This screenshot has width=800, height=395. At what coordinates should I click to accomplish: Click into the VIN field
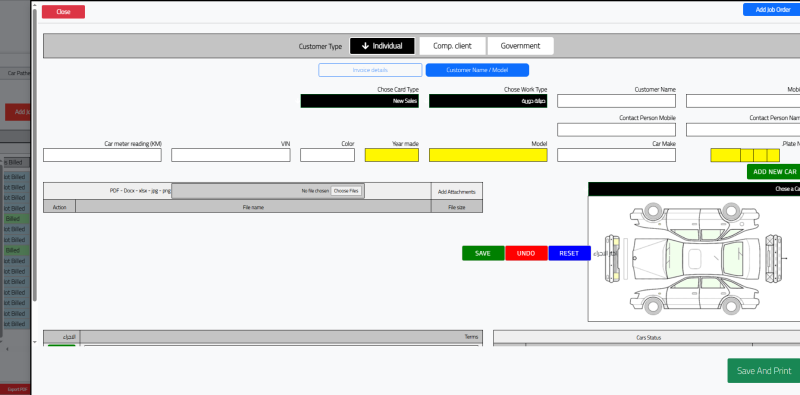tap(231, 155)
